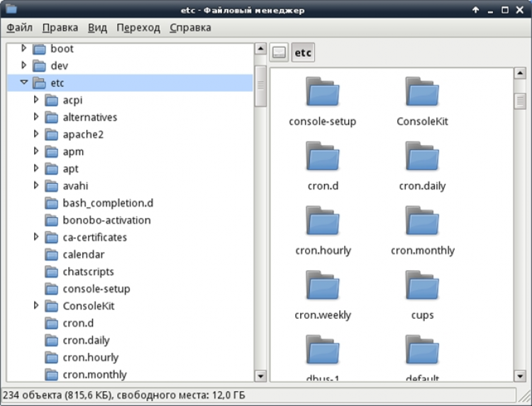Open the Вид menu
The image size is (532, 406).
click(x=97, y=28)
